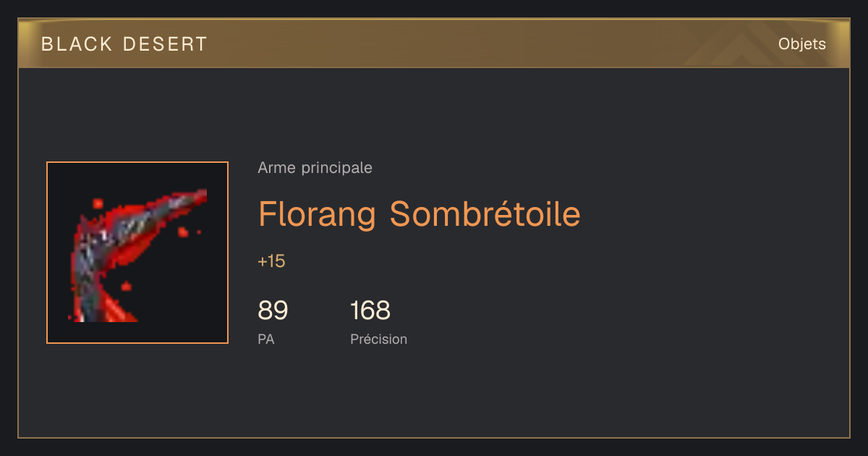
Task: Select the Arme principale category text
Action: click(x=315, y=168)
